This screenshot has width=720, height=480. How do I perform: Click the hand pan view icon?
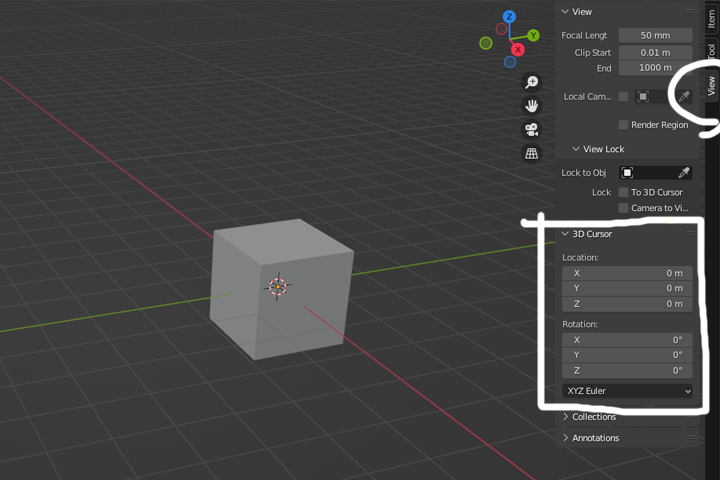coord(531,106)
